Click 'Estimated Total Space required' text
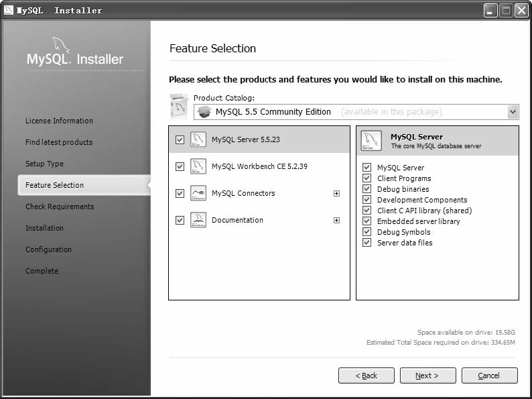The image size is (532, 399). pos(441,342)
